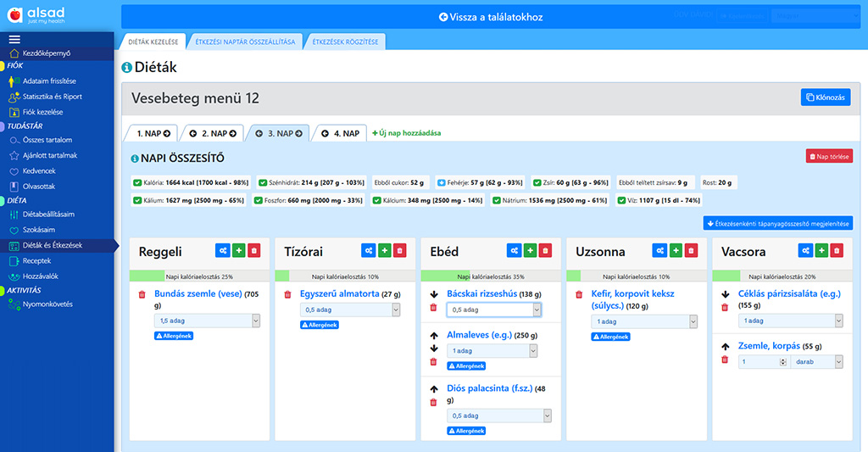
Task: Open the Bundás zsemle (vese) recipe link
Action: pos(198,294)
